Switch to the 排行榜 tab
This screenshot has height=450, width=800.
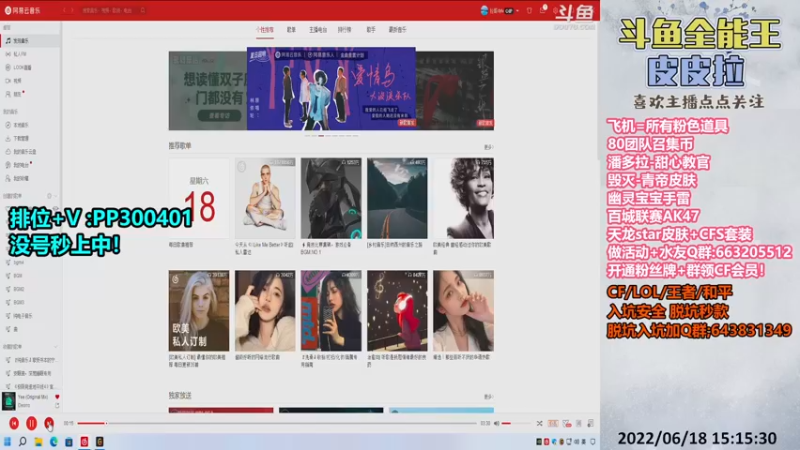click(344, 30)
